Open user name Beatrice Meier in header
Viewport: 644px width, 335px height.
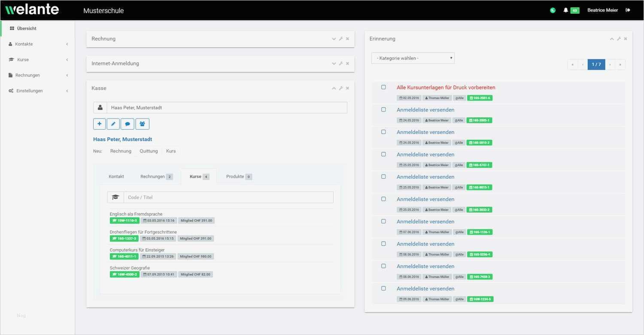(x=602, y=10)
